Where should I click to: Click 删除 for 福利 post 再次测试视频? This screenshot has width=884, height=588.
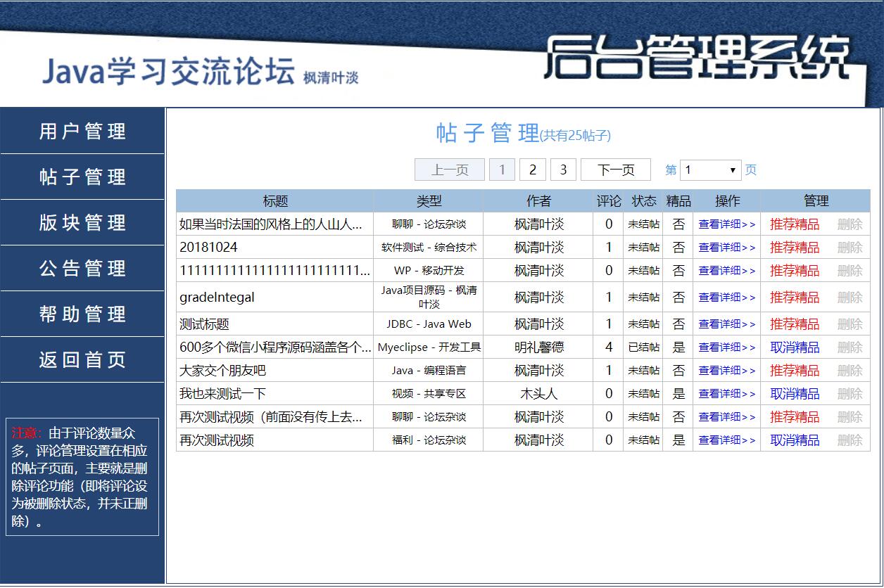coord(850,440)
